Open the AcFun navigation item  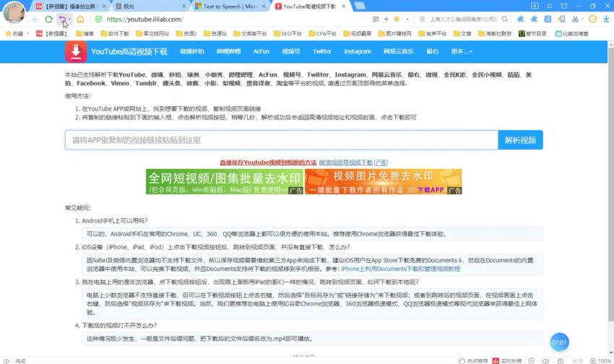(x=261, y=51)
